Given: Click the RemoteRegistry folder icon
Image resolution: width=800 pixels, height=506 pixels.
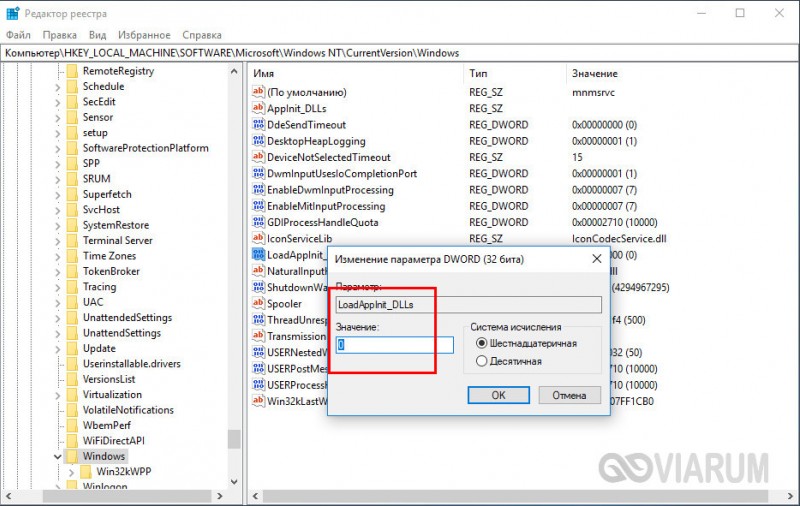Looking at the screenshot, I should coord(72,71).
